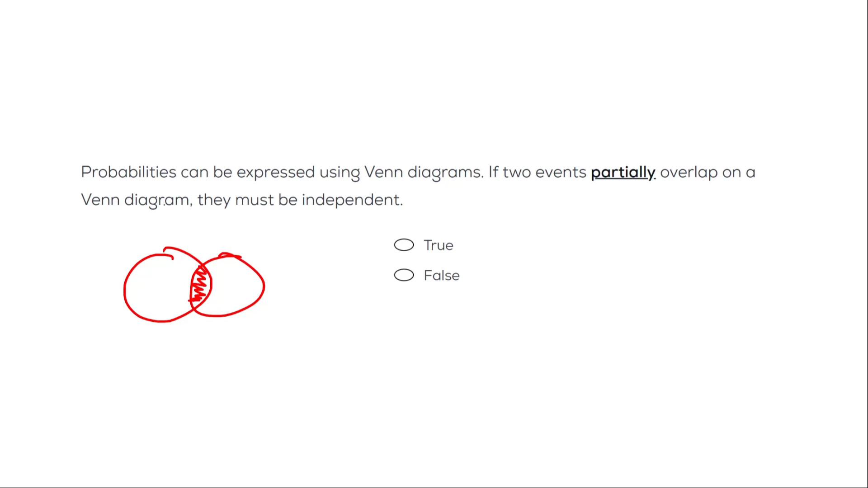Click the "True" answer label
The image size is (868, 488).
click(438, 245)
